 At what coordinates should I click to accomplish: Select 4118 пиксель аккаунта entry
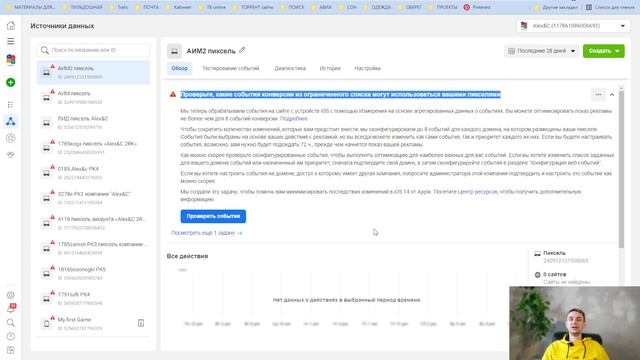click(x=93, y=223)
